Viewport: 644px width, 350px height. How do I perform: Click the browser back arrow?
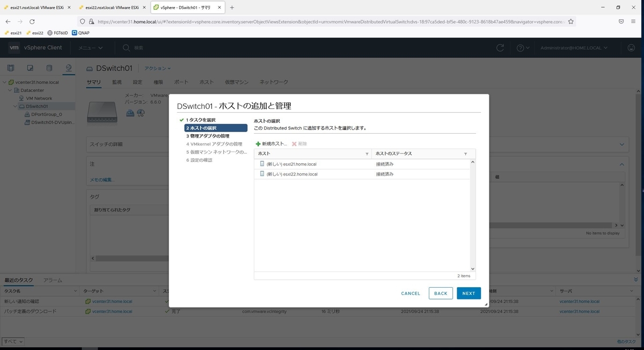[8, 21]
